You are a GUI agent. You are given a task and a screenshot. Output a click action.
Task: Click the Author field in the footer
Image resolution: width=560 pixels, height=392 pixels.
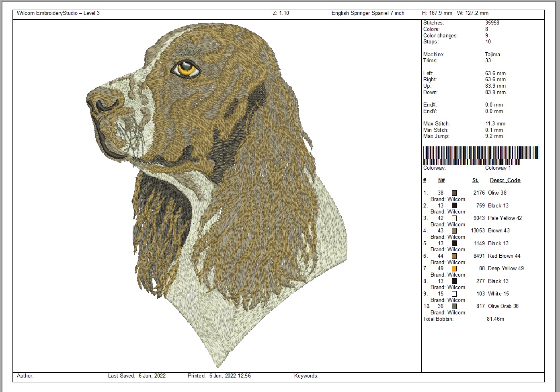tap(25, 376)
